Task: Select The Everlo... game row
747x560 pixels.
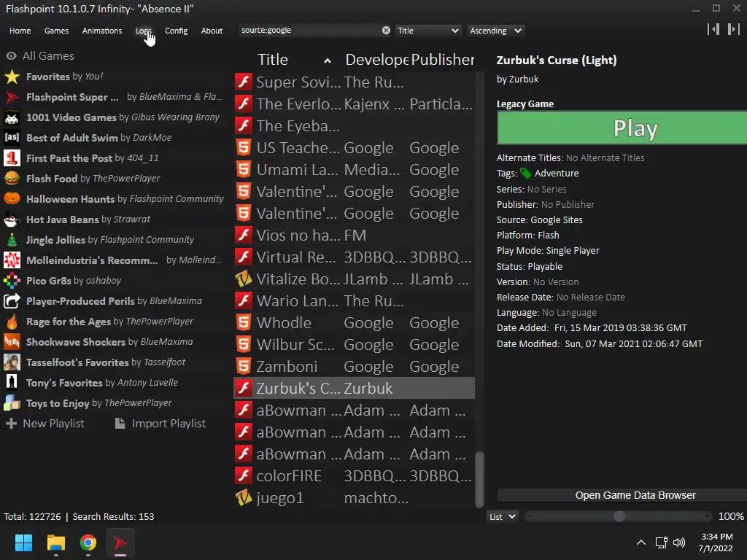Action: 354,104
